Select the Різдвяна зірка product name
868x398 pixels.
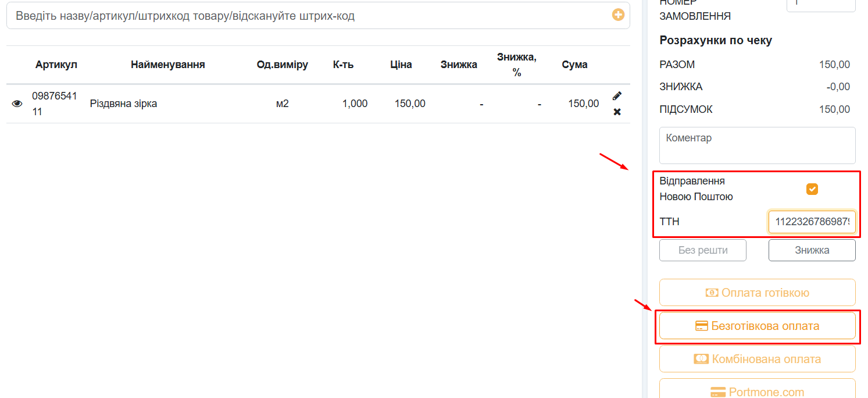tap(123, 104)
